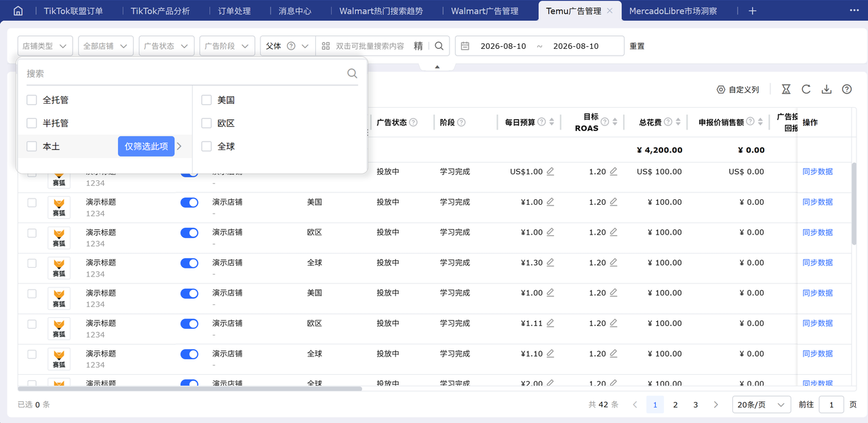Edit the ¥1.30 daily budget pencil
The image size is (868, 423).
(550, 262)
